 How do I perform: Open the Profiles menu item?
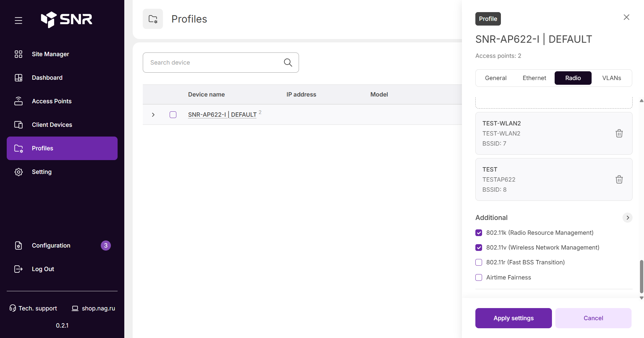pos(62,148)
